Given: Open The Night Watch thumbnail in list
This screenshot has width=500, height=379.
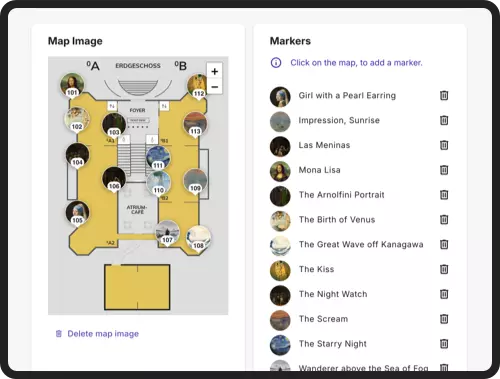Looking at the screenshot, I should (280, 295).
